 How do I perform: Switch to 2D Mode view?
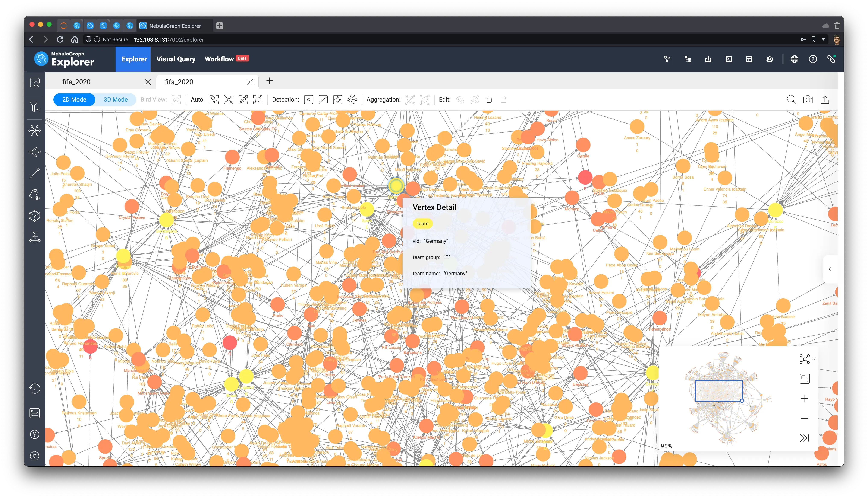pyautogui.click(x=73, y=99)
